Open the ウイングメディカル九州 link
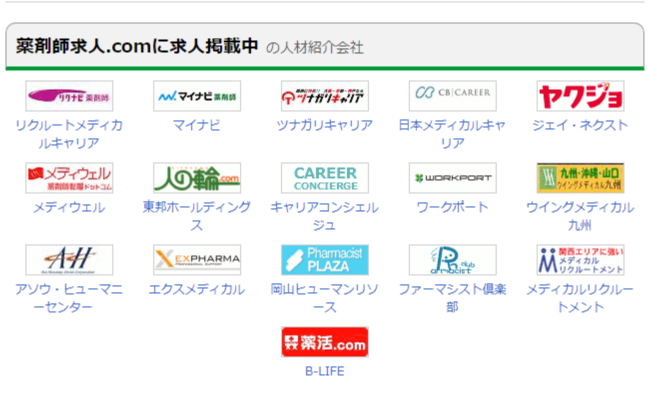Image resolution: width=648 pixels, height=397 pixels. coord(580,216)
